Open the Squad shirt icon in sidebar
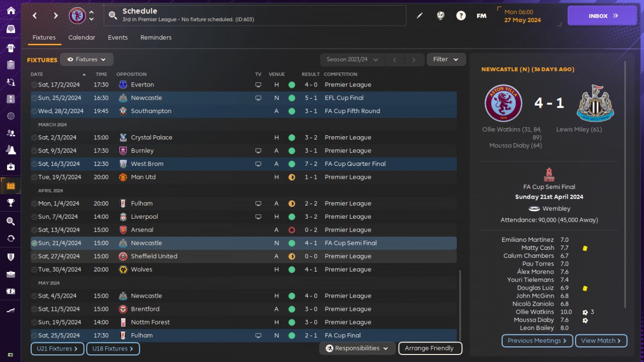644x362 pixels. 11,48
